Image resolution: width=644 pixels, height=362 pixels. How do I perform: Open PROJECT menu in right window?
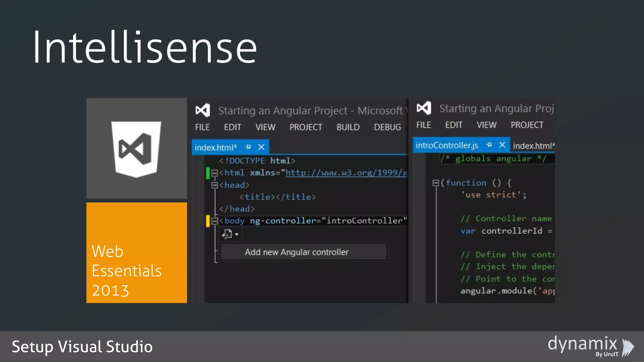pos(527,125)
